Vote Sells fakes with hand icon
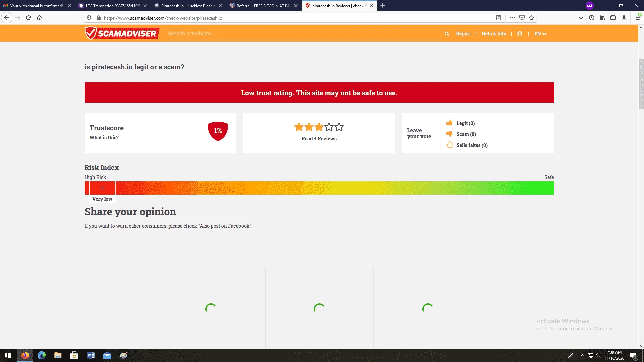The width and height of the screenshot is (644, 362). tap(449, 145)
